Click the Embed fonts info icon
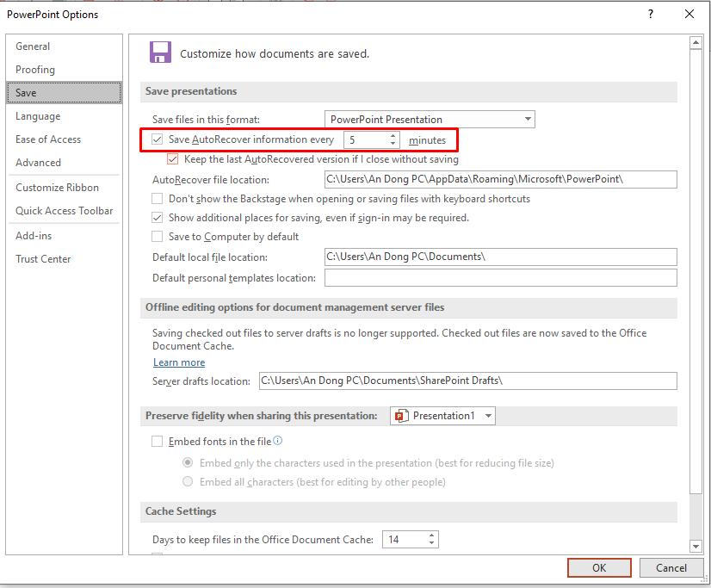Viewport: 711px width, 588px height. pos(277,441)
